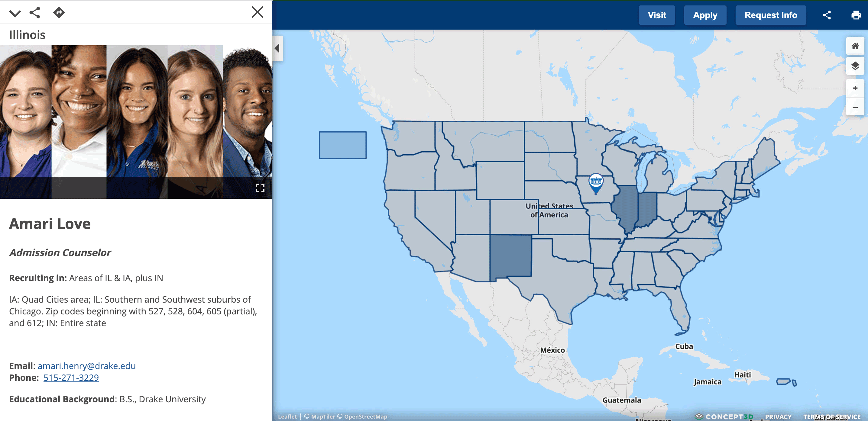The image size is (868, 421).
Task: Email amari.henry@drake.edu via the link
Action: click(x=87, y=366)
